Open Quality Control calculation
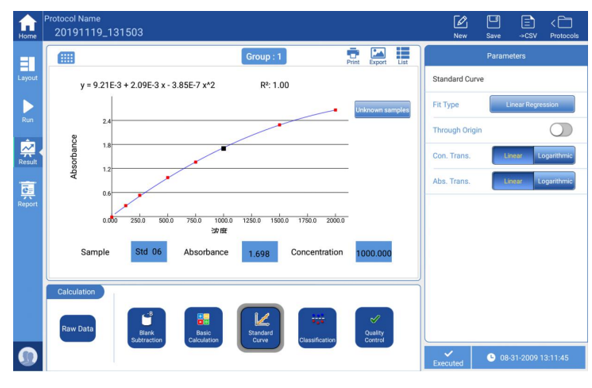This screenshot has width=592, height=388. pyautogui.click(x=374, y=328)
